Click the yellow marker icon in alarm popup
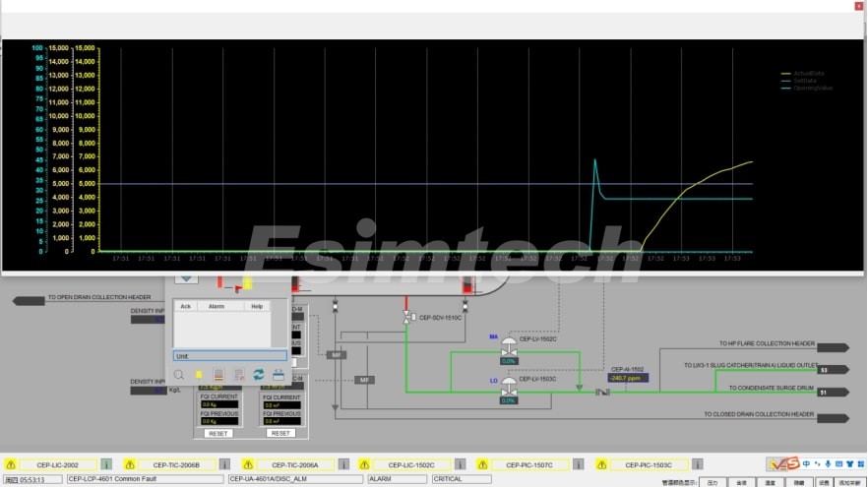The height and width of the screenshot is (487, 868). click(199, 375)
